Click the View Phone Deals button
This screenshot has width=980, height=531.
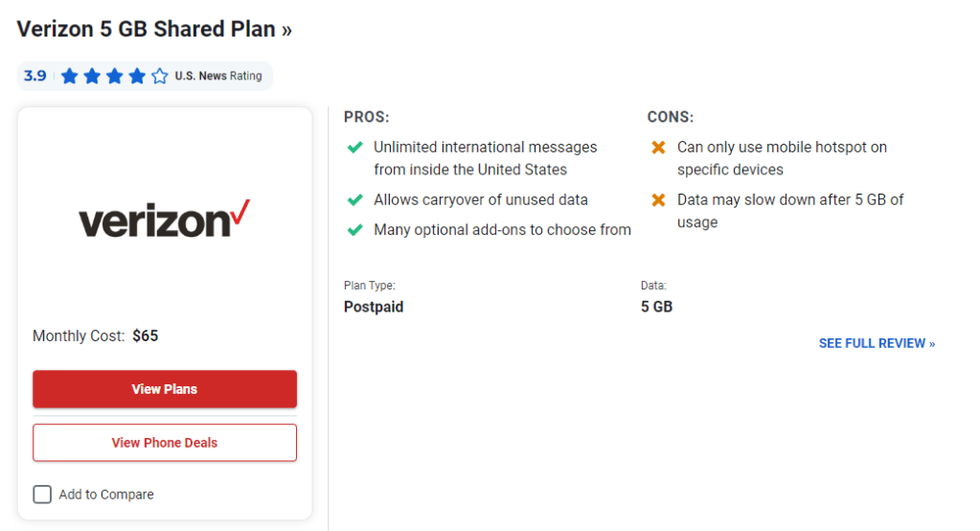(165, 443)
